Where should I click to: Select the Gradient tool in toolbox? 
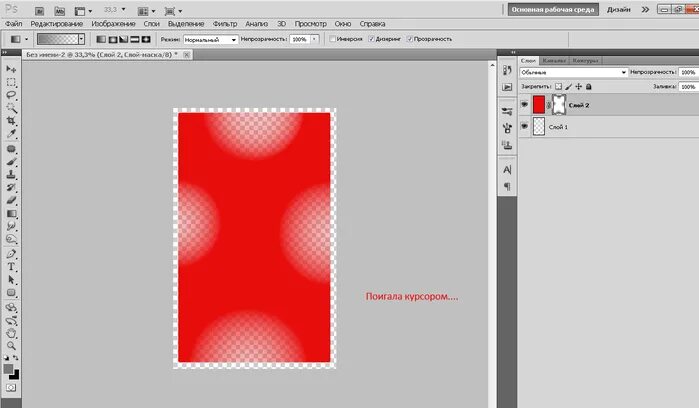pyautogui.click(x=11, y=214)
